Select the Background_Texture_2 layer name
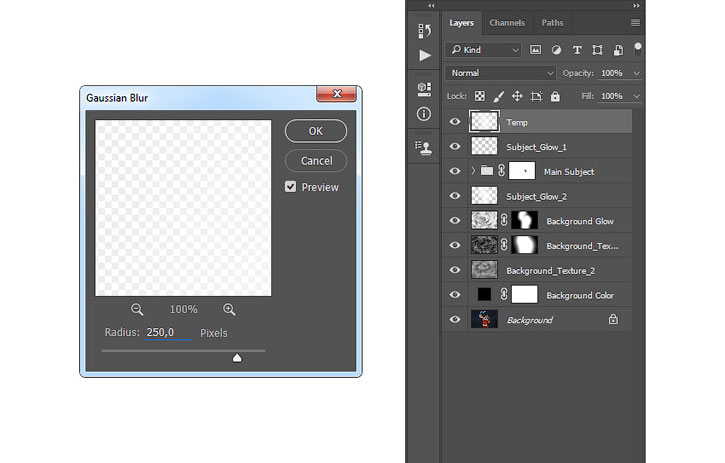This screenshot has height=463, width=725. click(551, 271)
